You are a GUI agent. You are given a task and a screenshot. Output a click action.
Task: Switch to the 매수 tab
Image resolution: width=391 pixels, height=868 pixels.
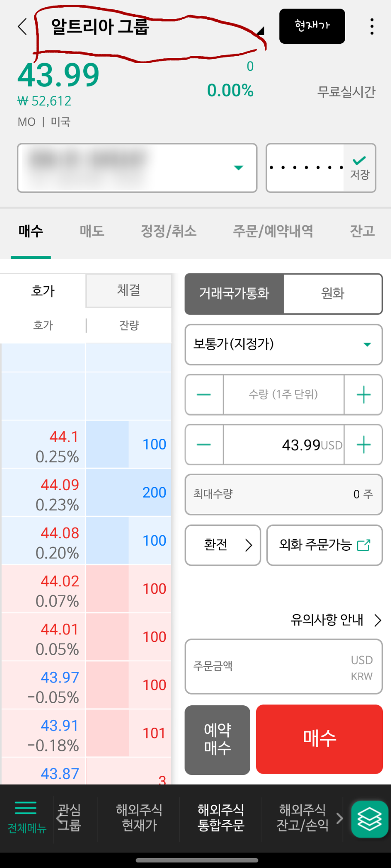click(x=31, y=231)
